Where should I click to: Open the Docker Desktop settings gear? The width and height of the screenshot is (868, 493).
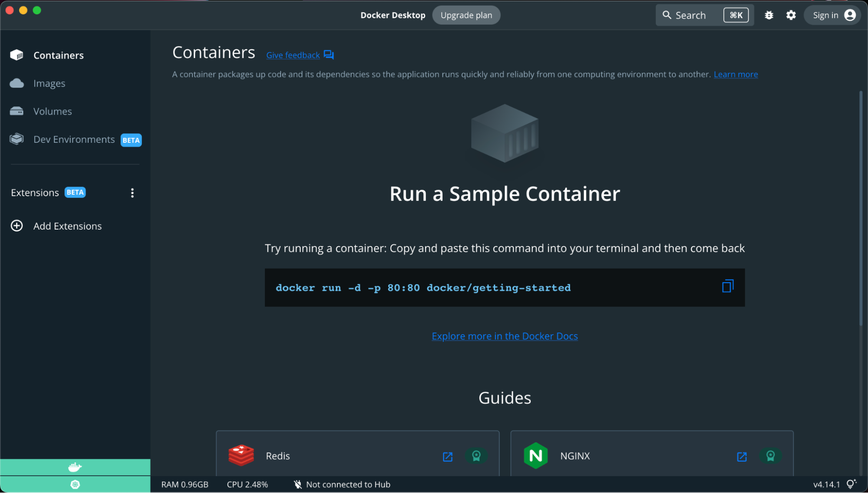point(791,15)
